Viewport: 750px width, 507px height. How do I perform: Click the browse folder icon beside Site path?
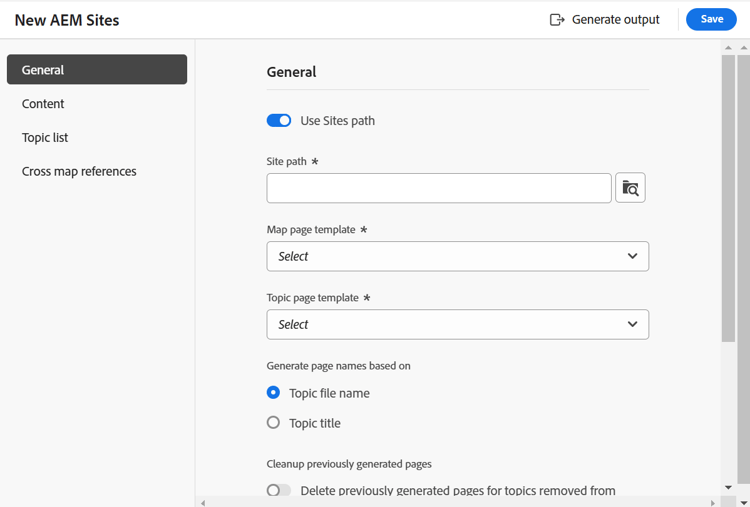630,188
